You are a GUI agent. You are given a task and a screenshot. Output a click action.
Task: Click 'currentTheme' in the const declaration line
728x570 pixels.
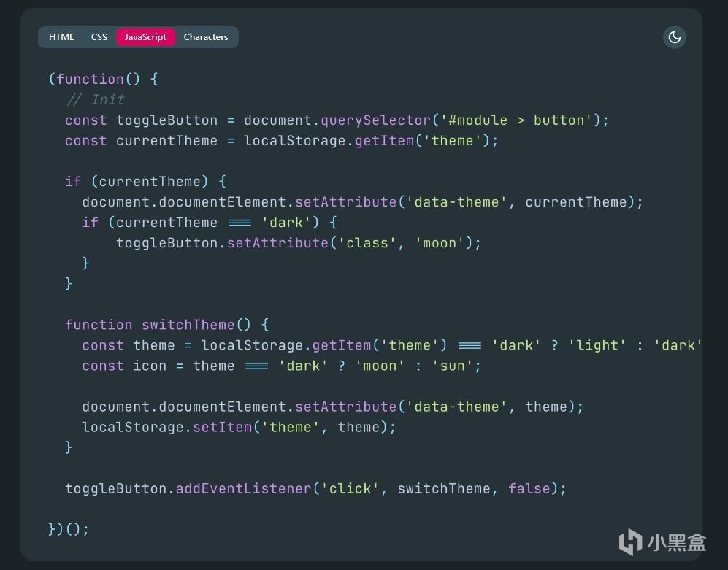tap(166, 141)
